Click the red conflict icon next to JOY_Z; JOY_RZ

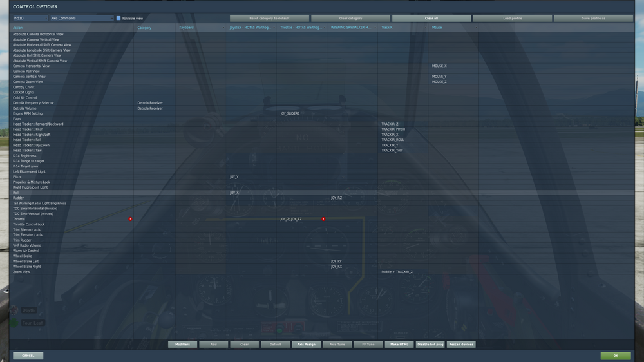[323, 219]
